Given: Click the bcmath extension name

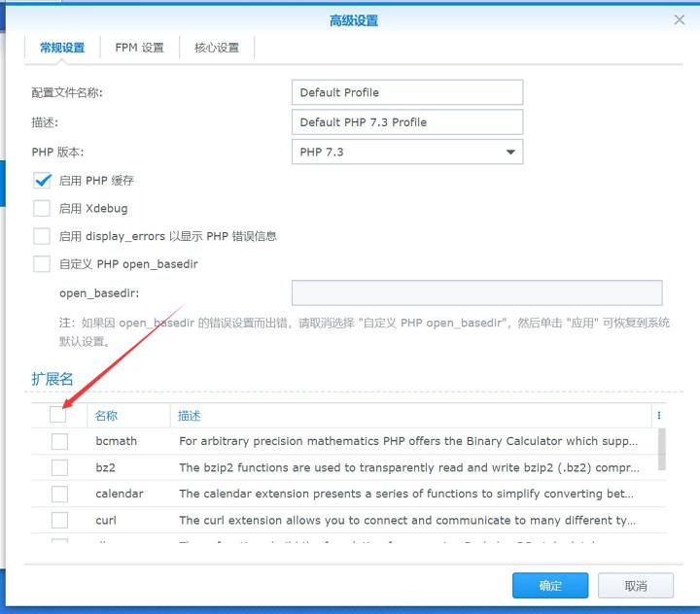Looking at the screenshot, I should pos(116,441).
